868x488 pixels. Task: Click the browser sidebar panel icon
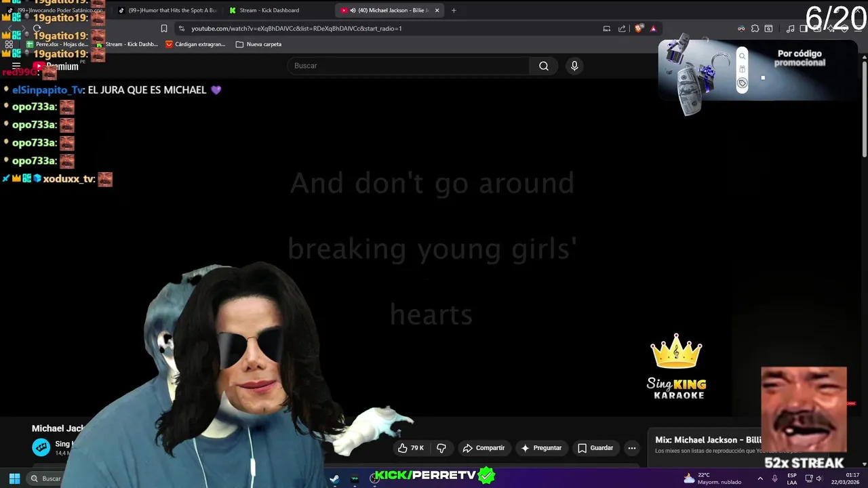804,28
